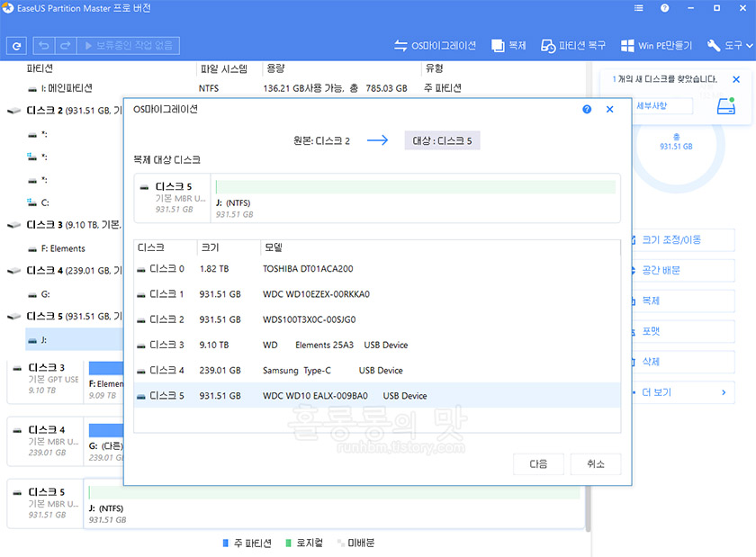Click 디스크 5 icon in target disk preview
Viewport: 756px width, 557px height.
pyautogui.click(x=144, y=187)
